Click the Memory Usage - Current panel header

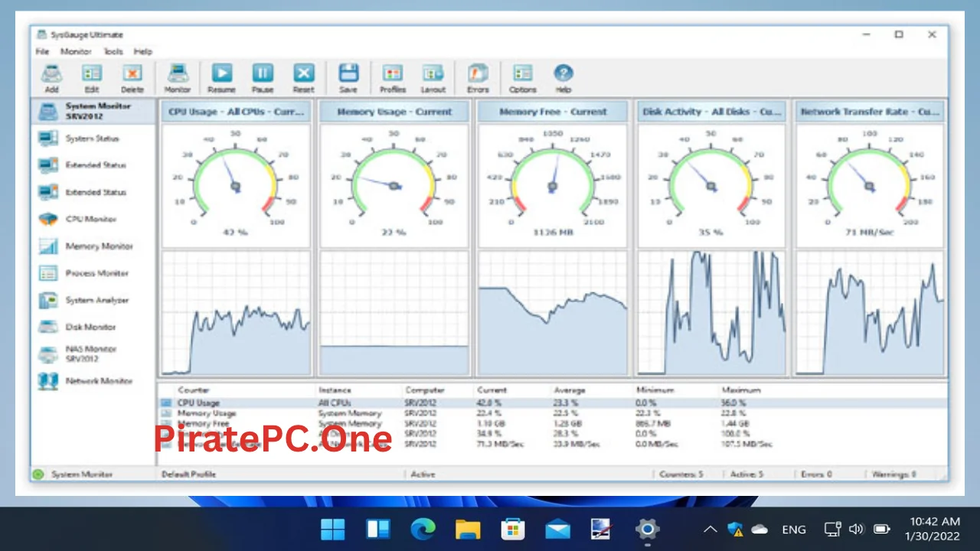(394, 112)
